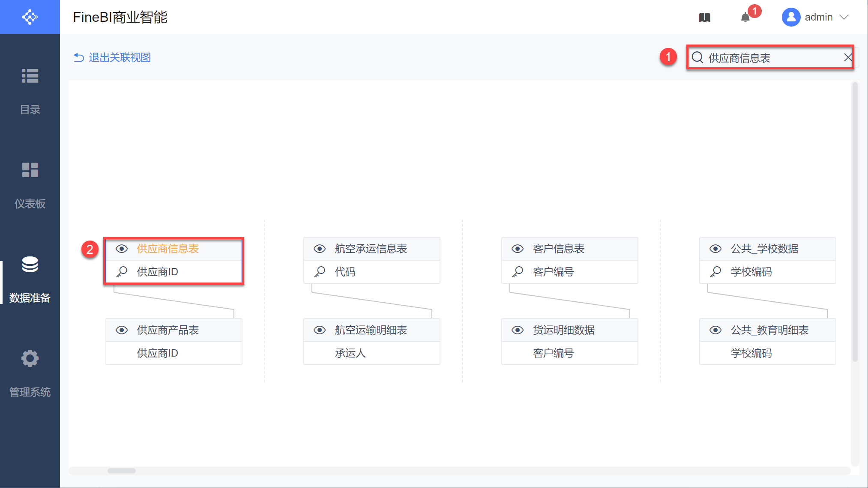Open the 目录 sidebar section
This screenshot has height=488, width=868.
[30, 91]
